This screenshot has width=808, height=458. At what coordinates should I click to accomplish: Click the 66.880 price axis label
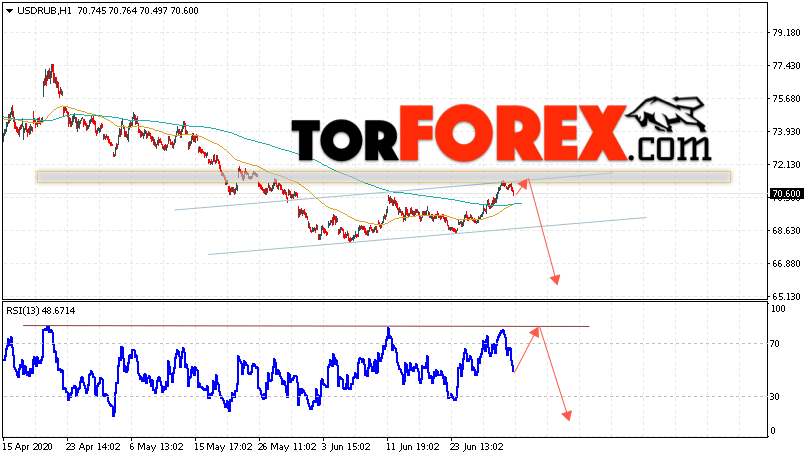point(786,263)
